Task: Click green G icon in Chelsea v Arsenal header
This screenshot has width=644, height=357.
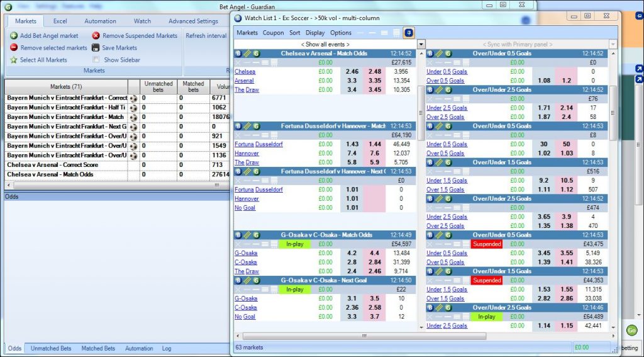Action: [x=257, y=54]
